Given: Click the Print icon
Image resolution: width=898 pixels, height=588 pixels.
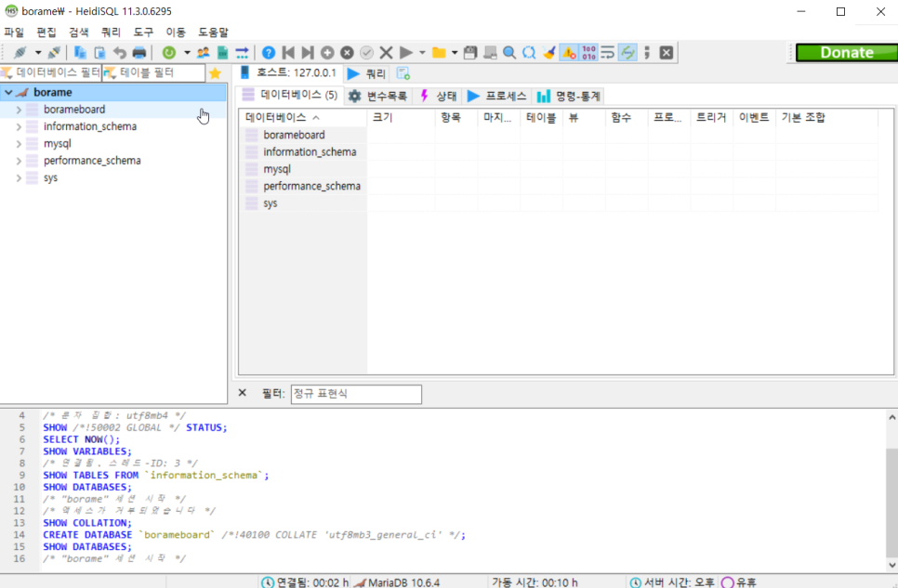Looking at the screenshot, I should coord(139,53).
